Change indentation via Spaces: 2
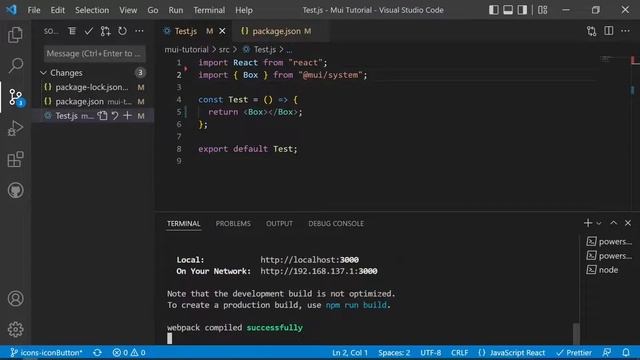 tap(394, 353)
